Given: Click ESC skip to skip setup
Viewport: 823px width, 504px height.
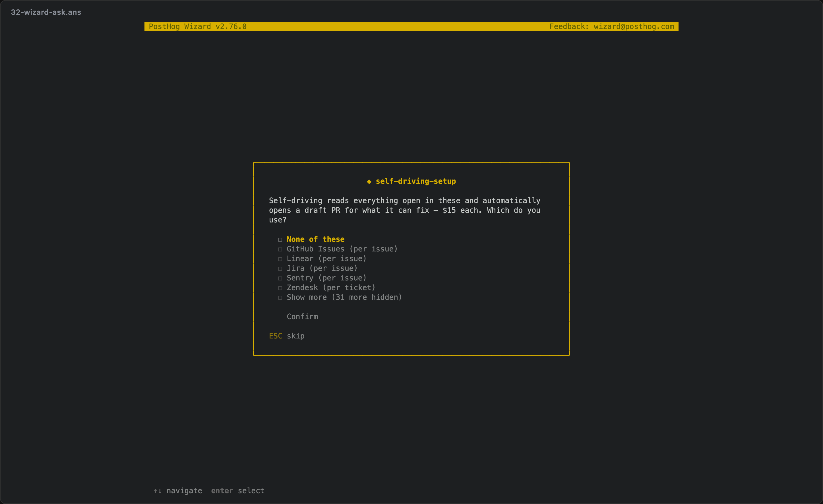Looking at the screenshot, I should click(x=287, y=336).
